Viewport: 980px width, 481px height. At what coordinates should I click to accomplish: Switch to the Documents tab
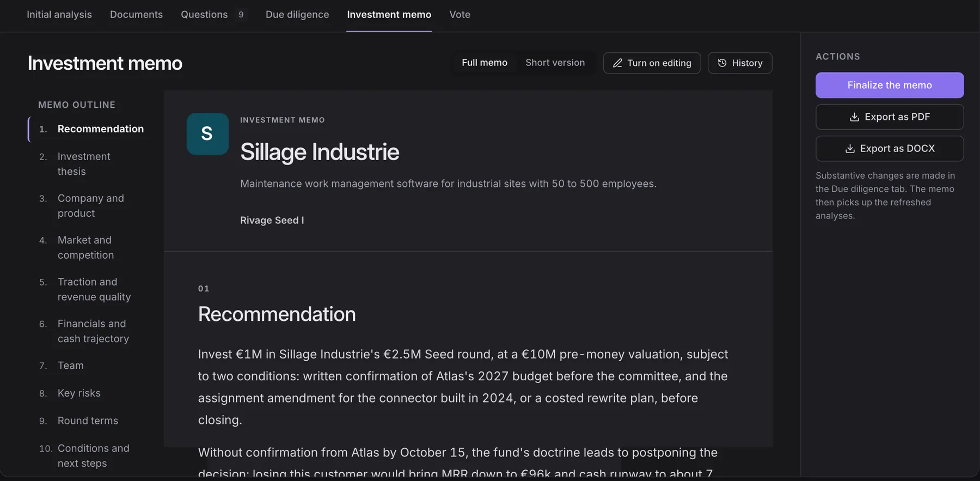click(x=136, y=15)
